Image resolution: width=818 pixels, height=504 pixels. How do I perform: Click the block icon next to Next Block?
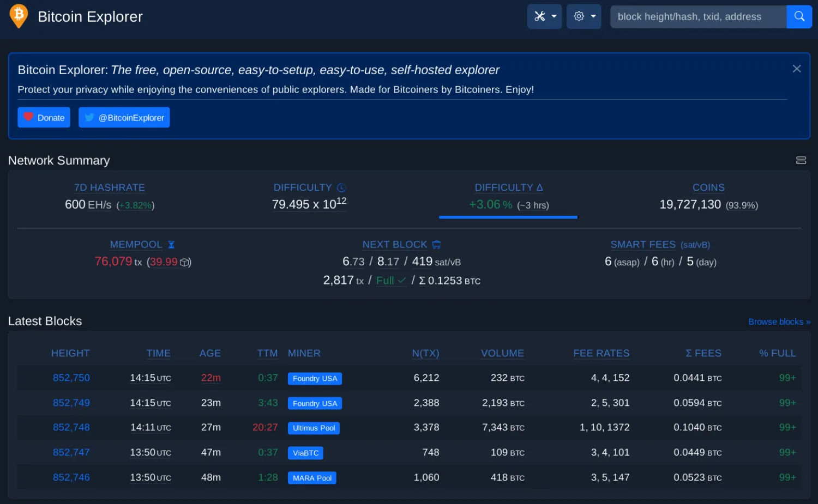[436, 244]
